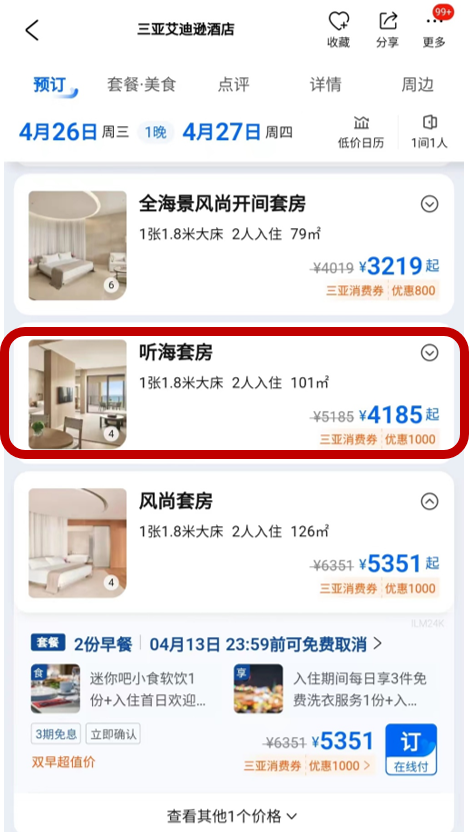Book the 风尚套房 with 订 button
This screenshot has height=832, width=469.
[x=411, y=749]
